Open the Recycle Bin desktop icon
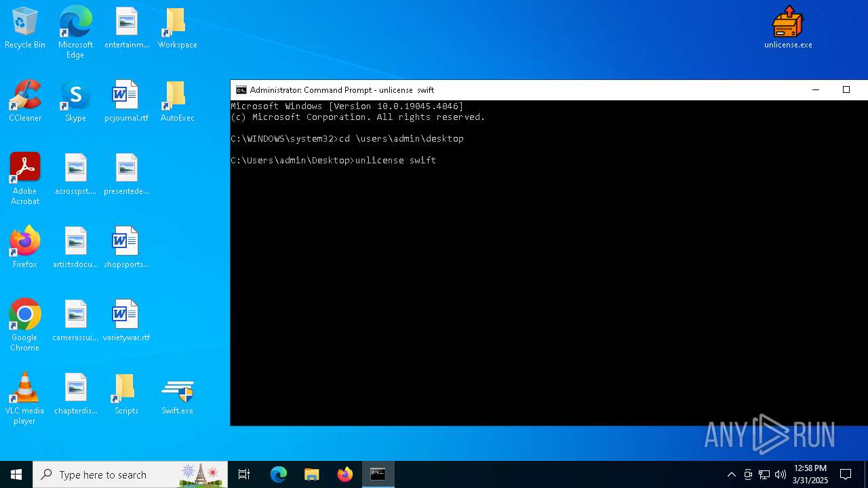This screenshot has width=868, height=488. (x=25, y=28)
